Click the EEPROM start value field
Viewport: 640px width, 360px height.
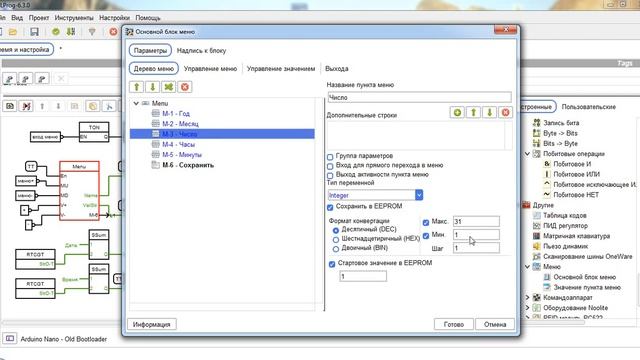tap(363, 276)
